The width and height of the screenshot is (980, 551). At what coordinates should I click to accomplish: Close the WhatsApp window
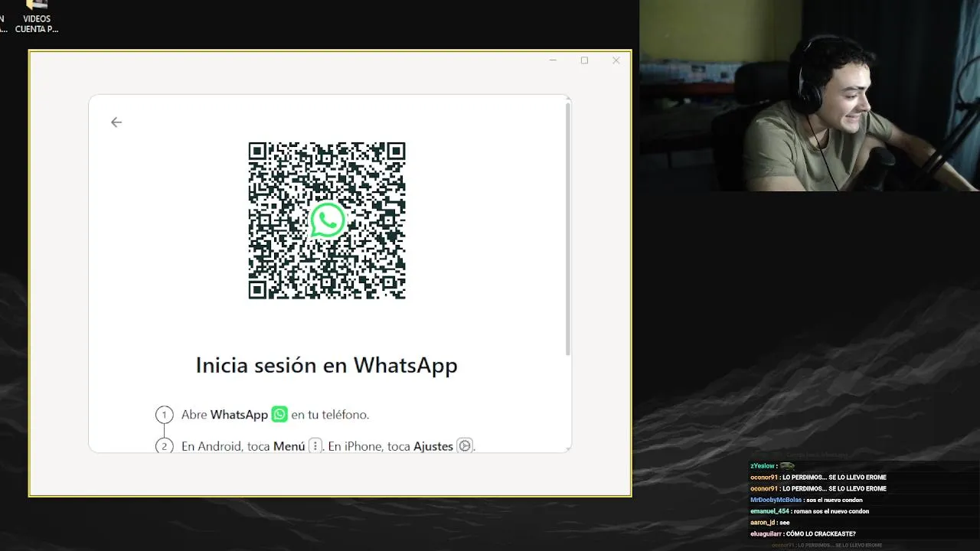616,60
